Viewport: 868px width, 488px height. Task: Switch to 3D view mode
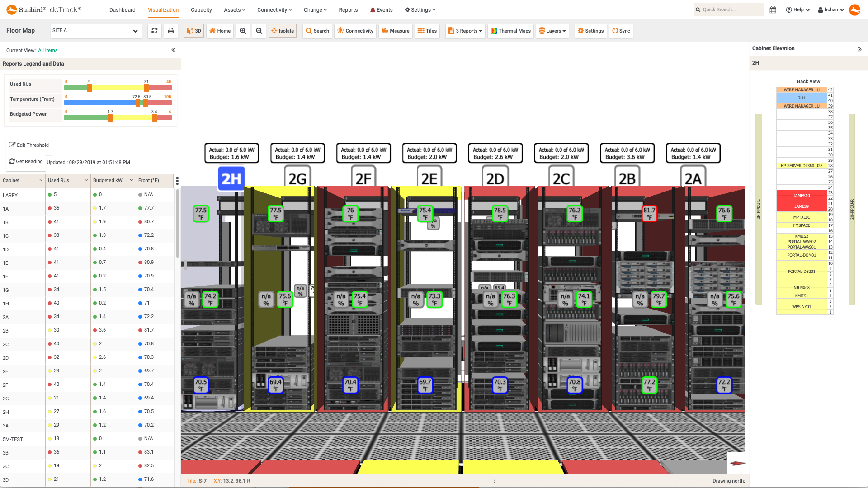pos(194,31)
